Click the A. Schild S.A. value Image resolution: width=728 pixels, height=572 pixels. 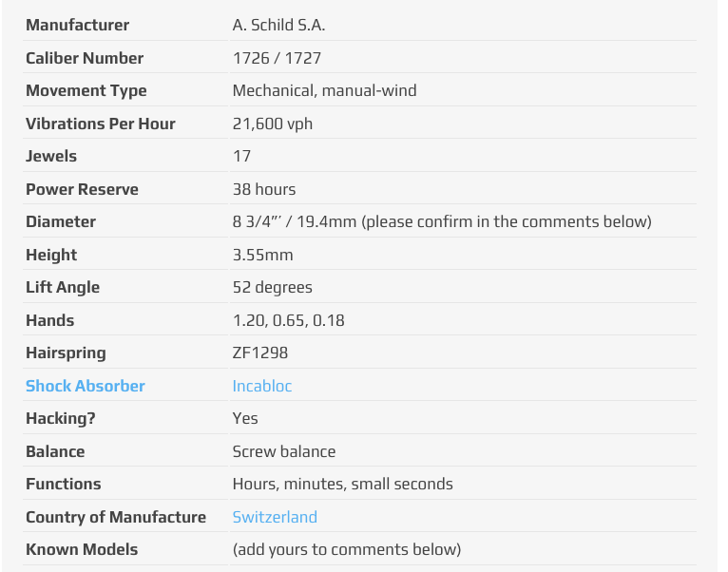tap(278, 25)
